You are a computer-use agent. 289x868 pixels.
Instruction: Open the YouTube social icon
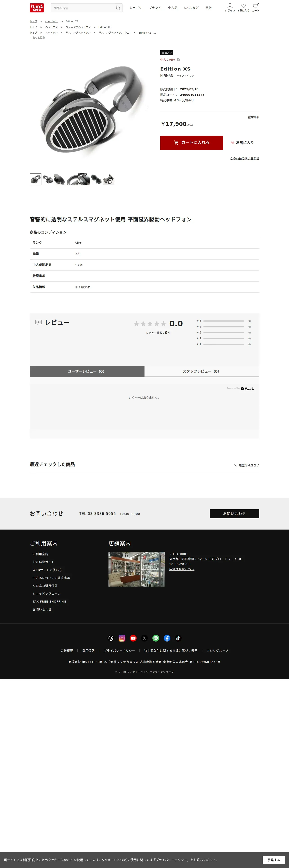tap(133, 638)
